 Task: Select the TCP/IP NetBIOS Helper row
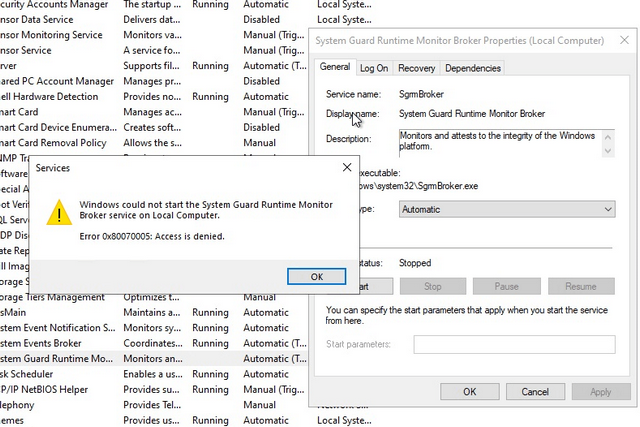(153, 390)
